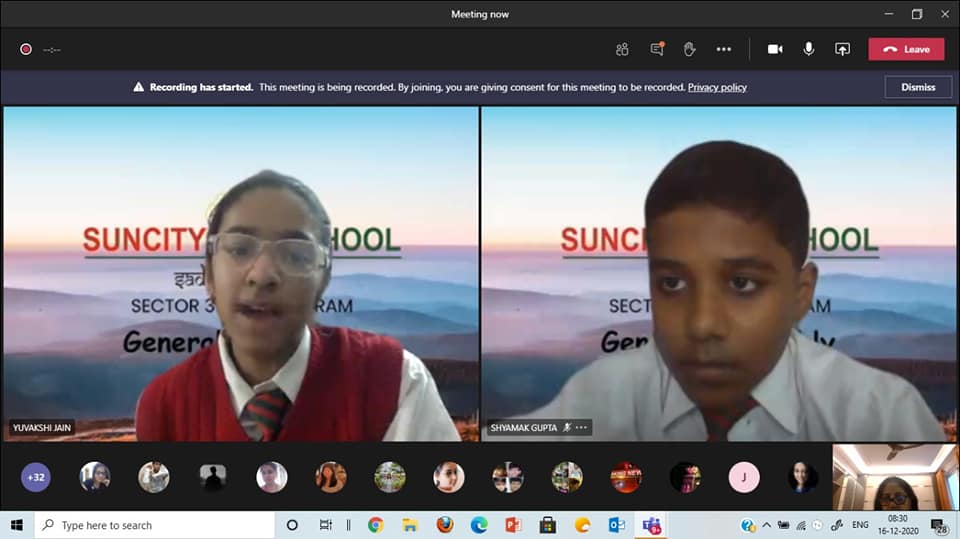Open More actions menu
The image size is (960, 539).
tap(724, 49)
